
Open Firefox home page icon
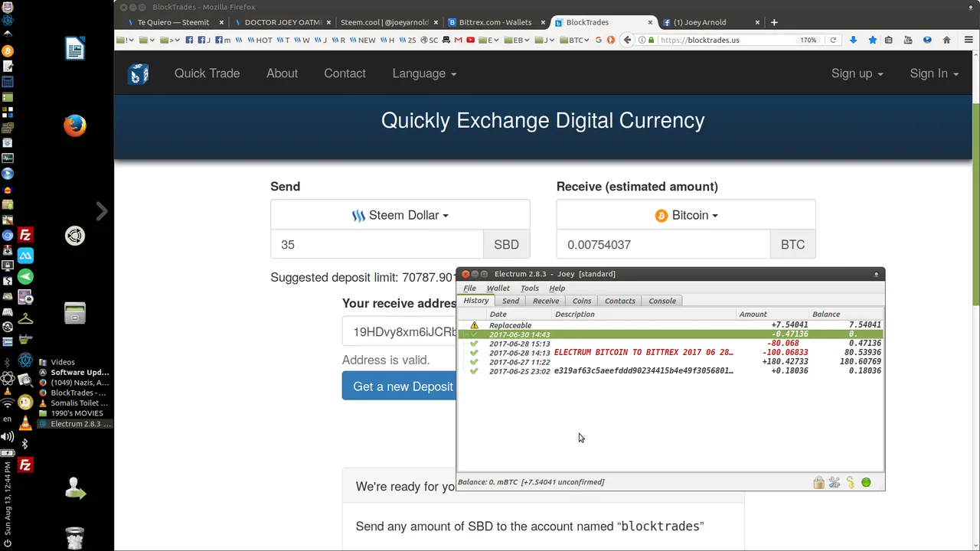point(946,40)
